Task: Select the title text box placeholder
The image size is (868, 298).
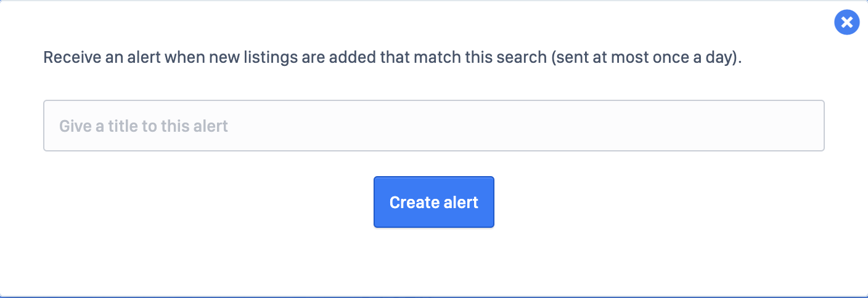Action: coord(144,126)
